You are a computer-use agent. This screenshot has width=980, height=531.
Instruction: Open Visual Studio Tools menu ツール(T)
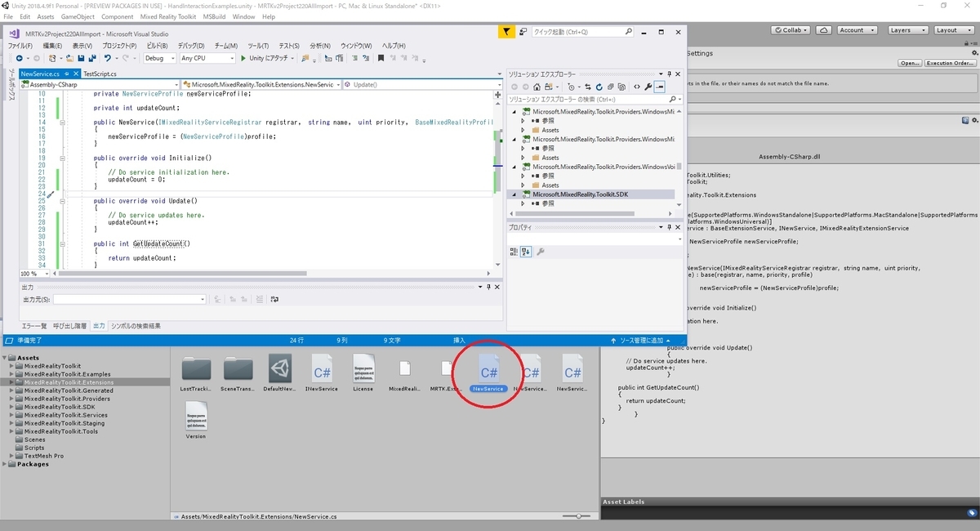pyautogui.click(x=258, y=46)
